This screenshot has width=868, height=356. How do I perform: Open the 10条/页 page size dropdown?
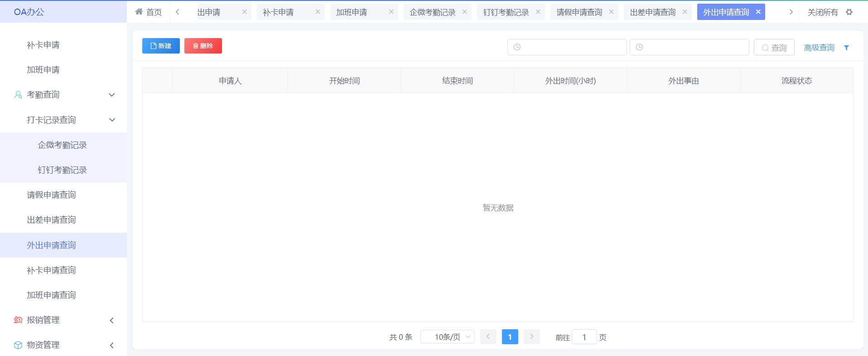click(447, 337)
